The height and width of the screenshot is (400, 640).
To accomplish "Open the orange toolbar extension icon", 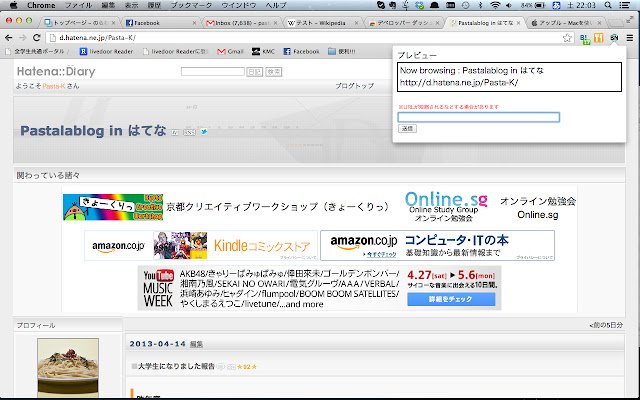I will [x=599, y=38].
